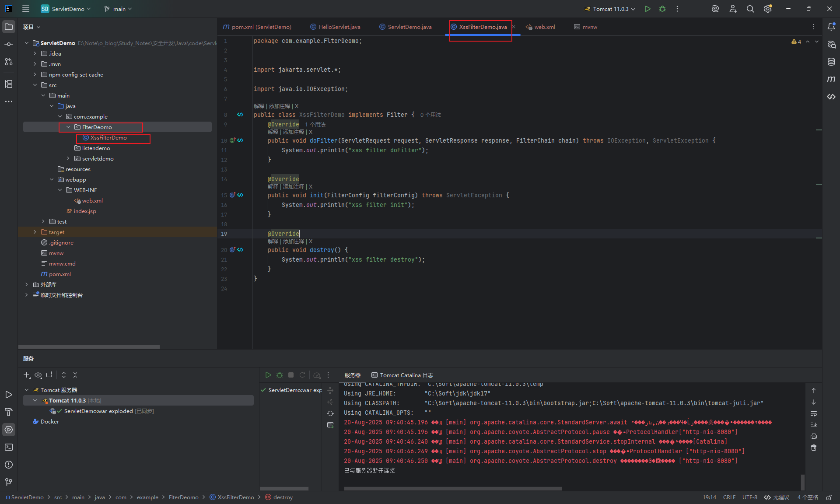
Task: Open the Pull Requests tool window
Action: 9,62
